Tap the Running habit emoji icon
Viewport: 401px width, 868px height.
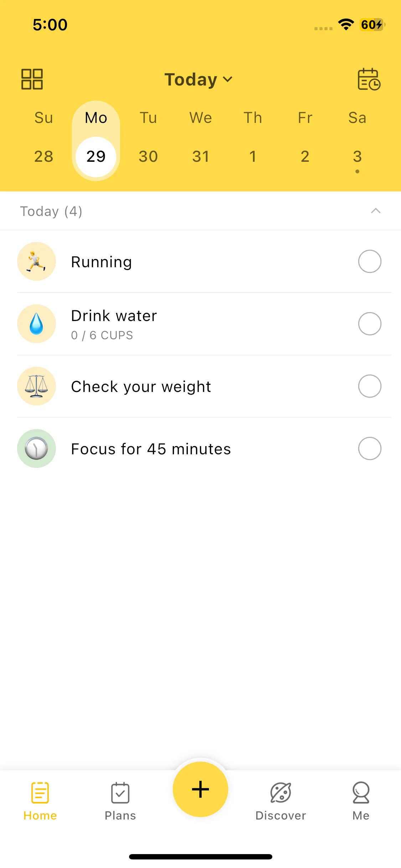36,262
